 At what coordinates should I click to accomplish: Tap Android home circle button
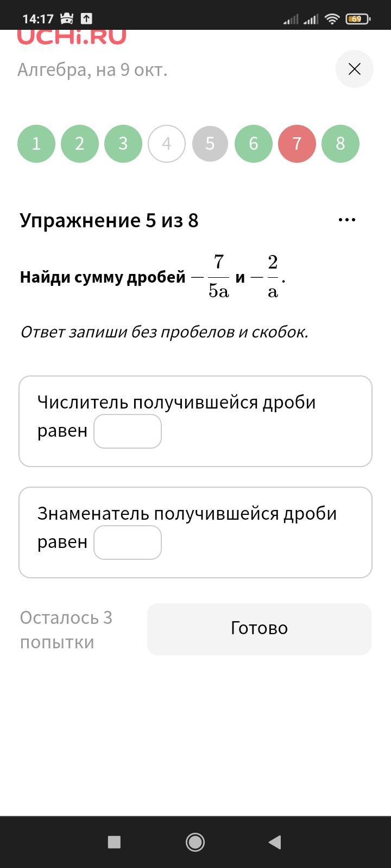point(195,842)
